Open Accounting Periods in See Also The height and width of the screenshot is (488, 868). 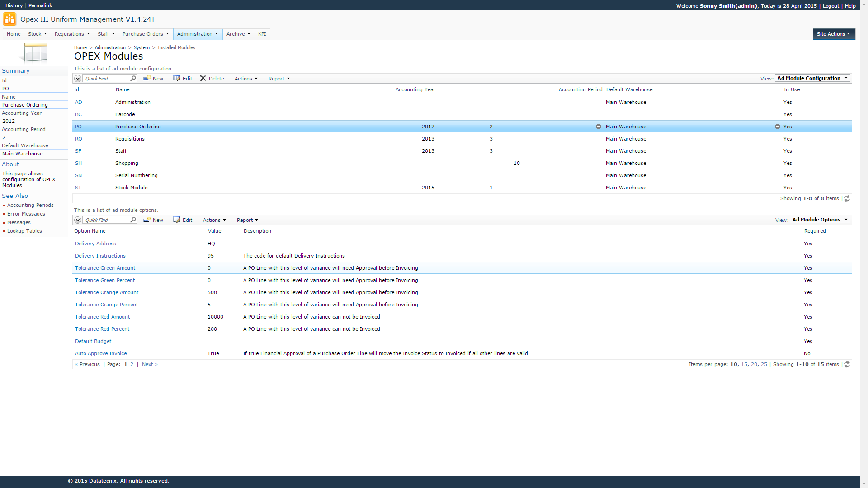coord(30,206)
